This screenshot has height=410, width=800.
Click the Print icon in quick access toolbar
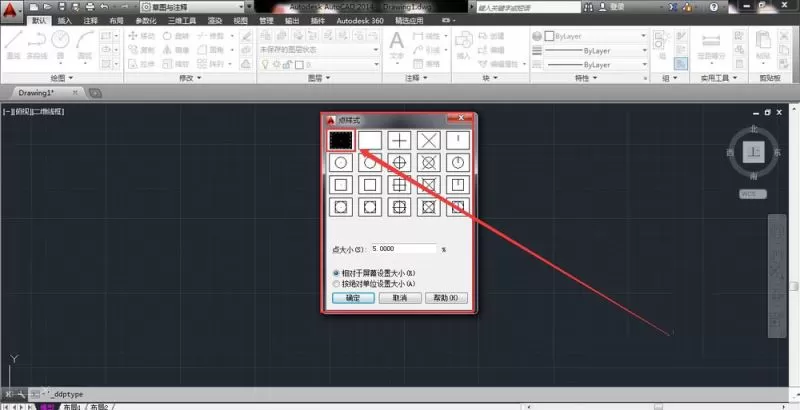click(x=90, y=7)
